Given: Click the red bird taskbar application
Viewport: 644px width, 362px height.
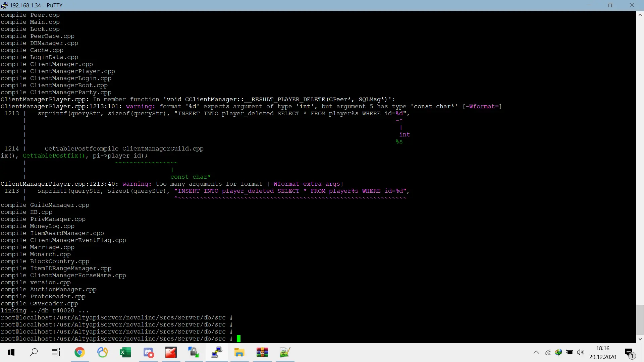Looking at the screenshot, I should [171, 352].
